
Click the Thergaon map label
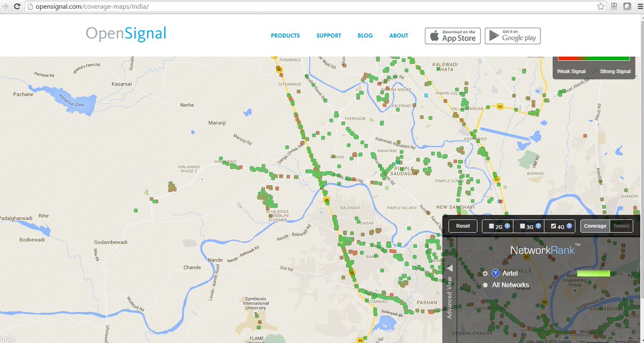(x=355, y=119)
